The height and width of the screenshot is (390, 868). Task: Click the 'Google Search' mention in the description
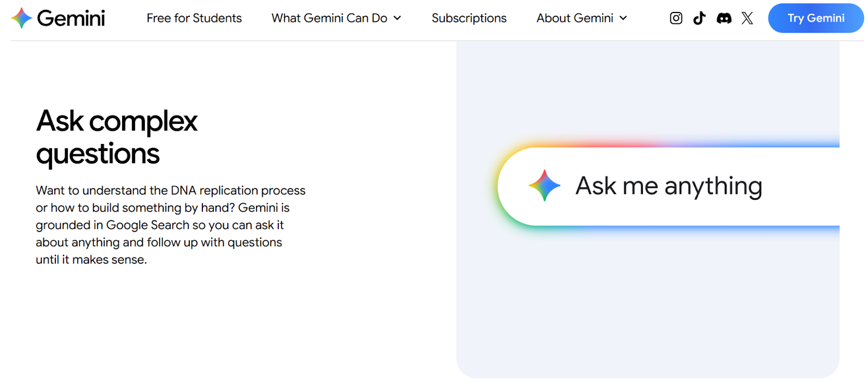click(146, 225)
